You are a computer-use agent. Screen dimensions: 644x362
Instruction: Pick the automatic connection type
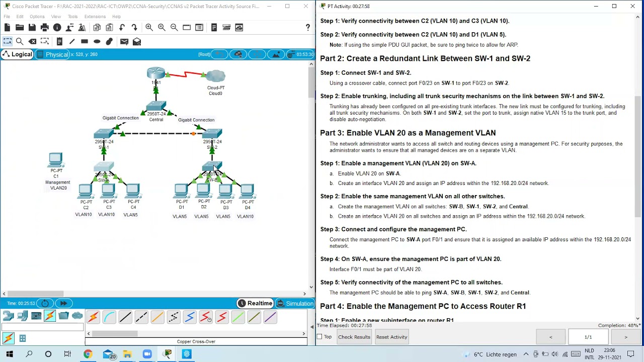pyautogui.click(x=93, y=317)
